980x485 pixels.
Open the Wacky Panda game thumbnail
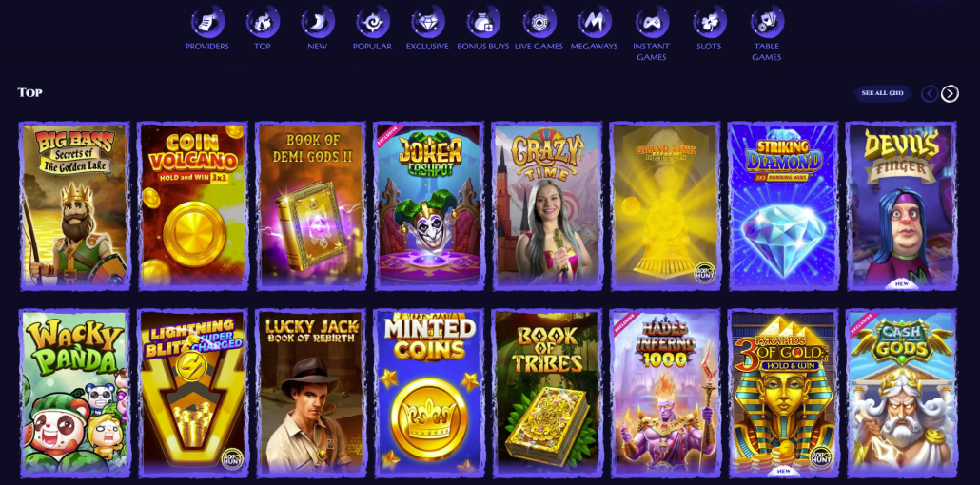[x=75, y=393]
